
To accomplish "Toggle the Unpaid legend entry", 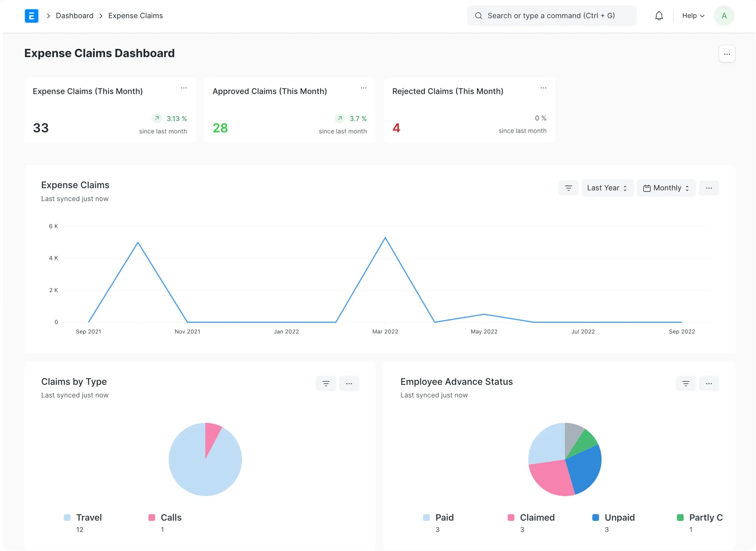I will tap(619, 517).
